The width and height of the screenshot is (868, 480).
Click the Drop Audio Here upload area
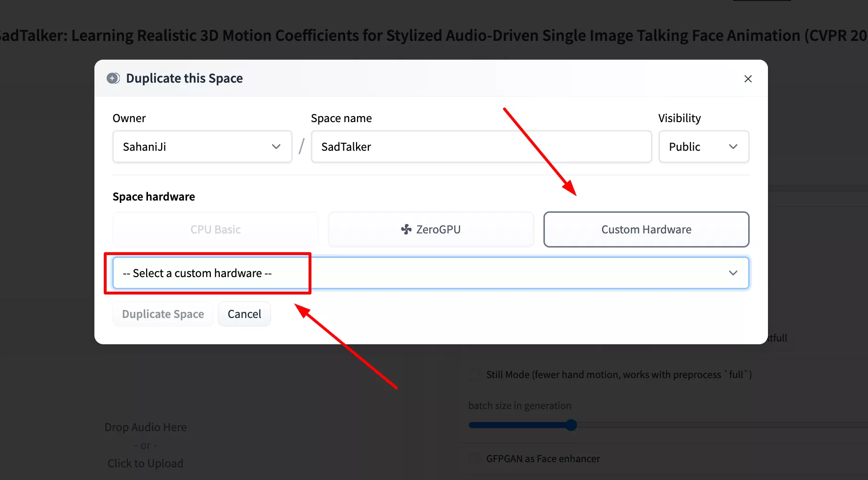146,445
